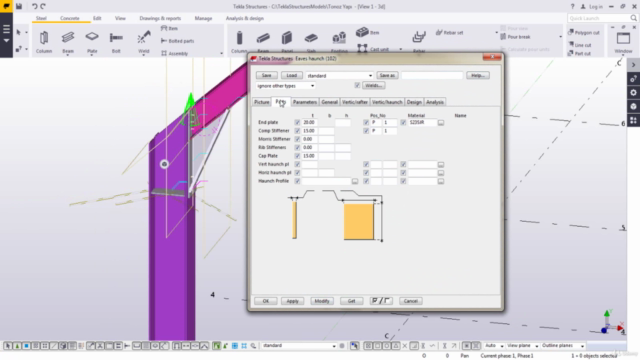Click the Polygon cut tool

pos(584,33)
